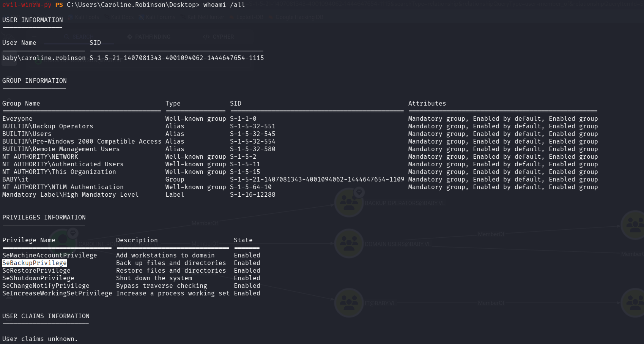Click the user SID ending in 1115
This screenshot has height=344, width=644.
click(x=177, y=58)
